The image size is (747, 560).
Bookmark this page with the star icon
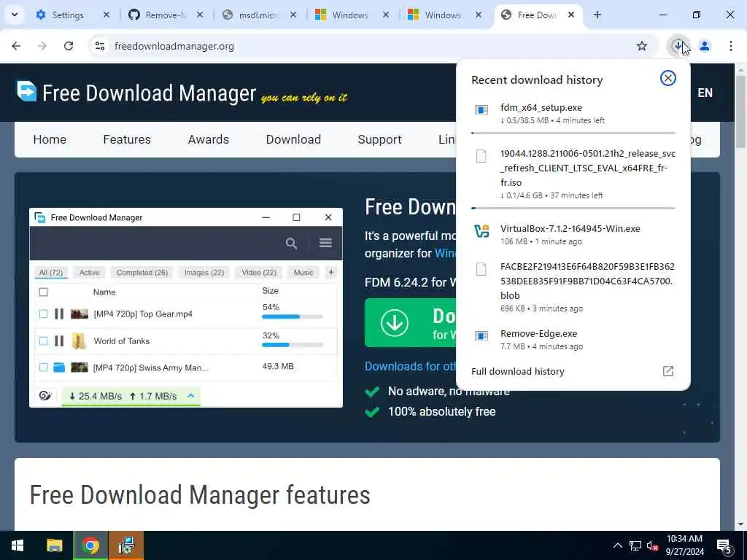[642, 46]
